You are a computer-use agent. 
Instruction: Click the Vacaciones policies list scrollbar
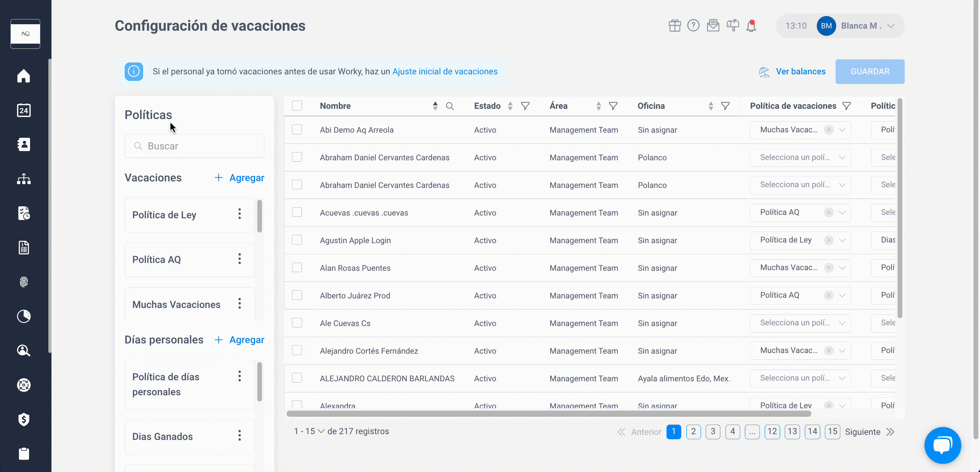tap(259, 216)
